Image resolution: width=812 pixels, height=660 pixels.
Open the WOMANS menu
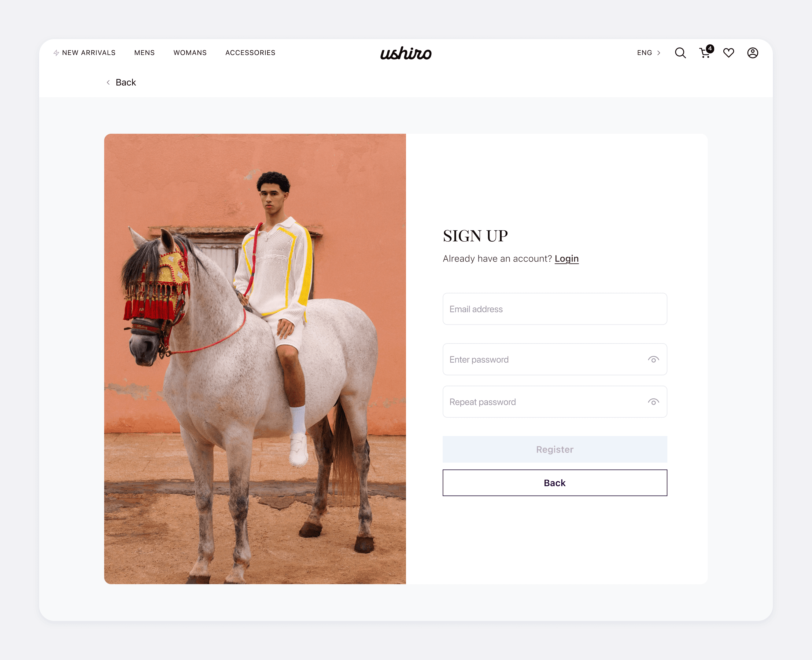pos(190,53)
